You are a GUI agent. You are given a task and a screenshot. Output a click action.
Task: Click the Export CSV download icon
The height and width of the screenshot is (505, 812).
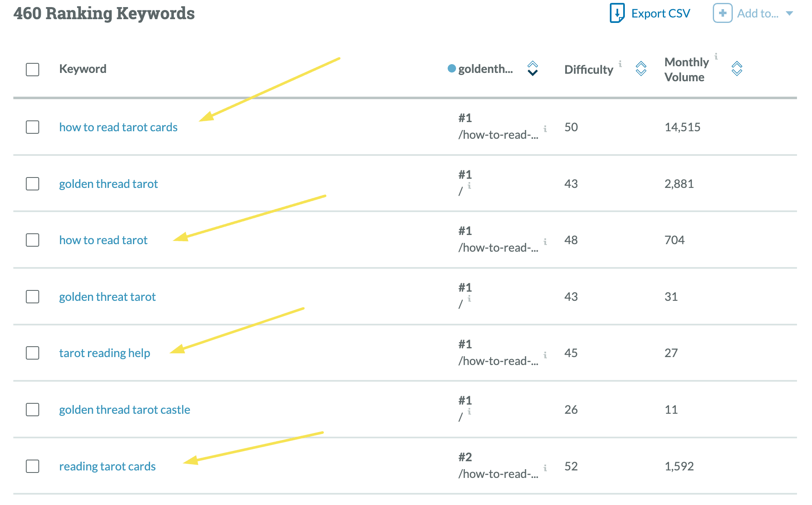[617, 13]
